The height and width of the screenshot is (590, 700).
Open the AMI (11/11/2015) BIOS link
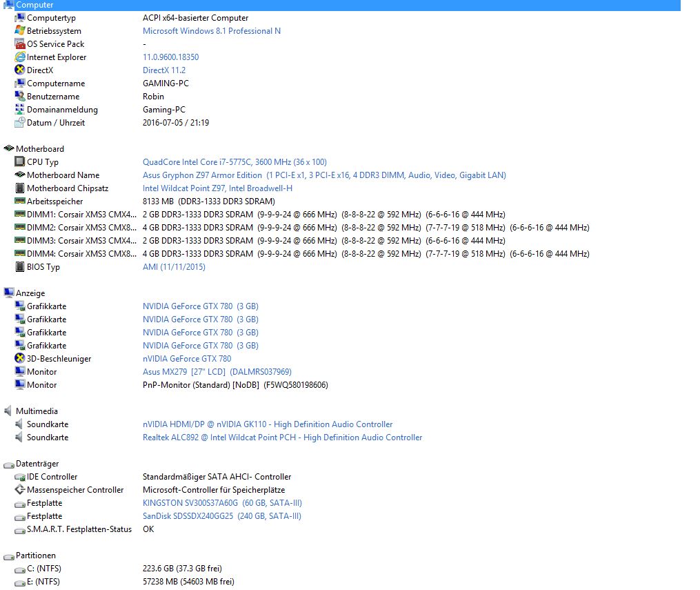point(174,266)
